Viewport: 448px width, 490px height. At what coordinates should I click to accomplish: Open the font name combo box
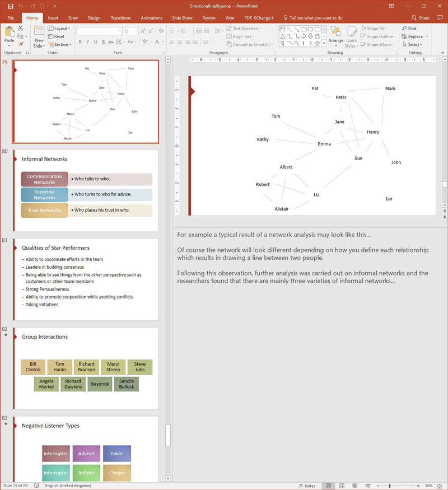(99, 31)
